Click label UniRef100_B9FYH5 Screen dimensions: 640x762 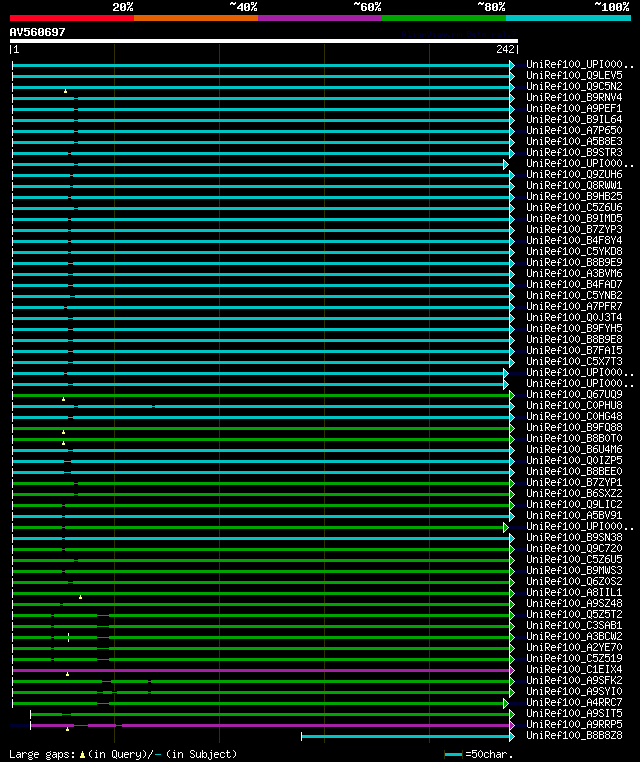click(x=574, y=329)
